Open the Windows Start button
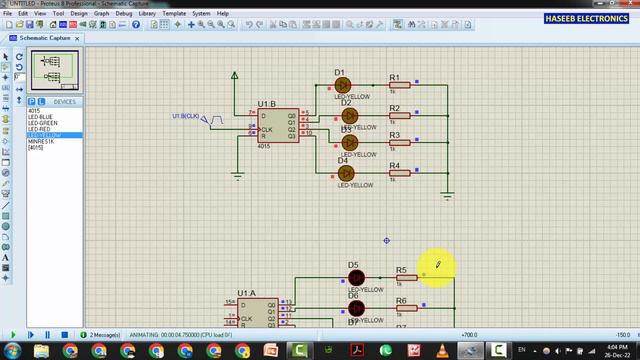The height and width of the screenshot is (360, 640). tap(13, 351)
